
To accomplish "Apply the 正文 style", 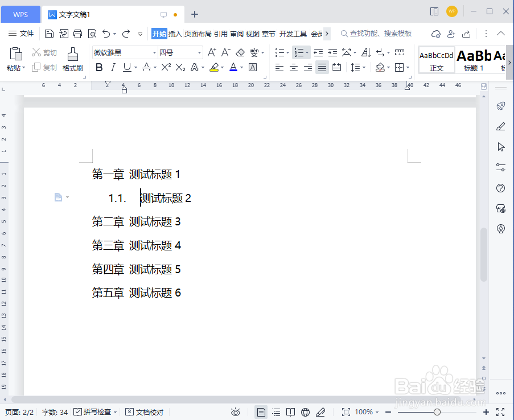I will (x=437, y=60).
